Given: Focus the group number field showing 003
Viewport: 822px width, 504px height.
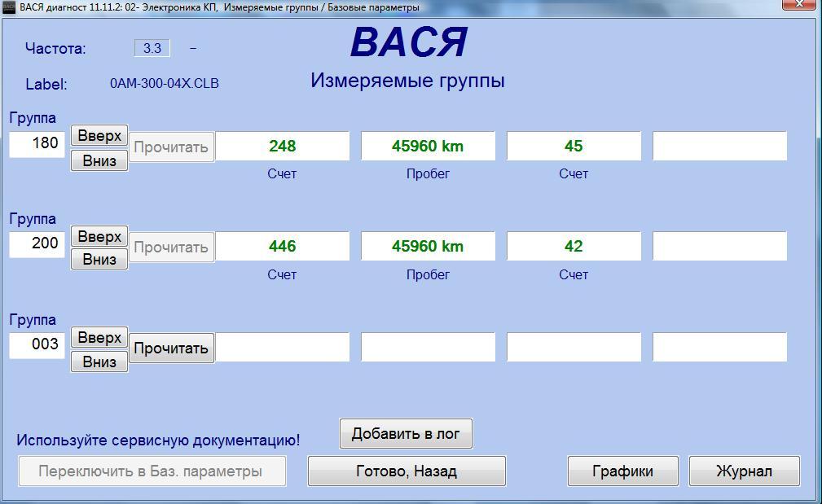Looking at the screenshot, I should pos(37,345).
